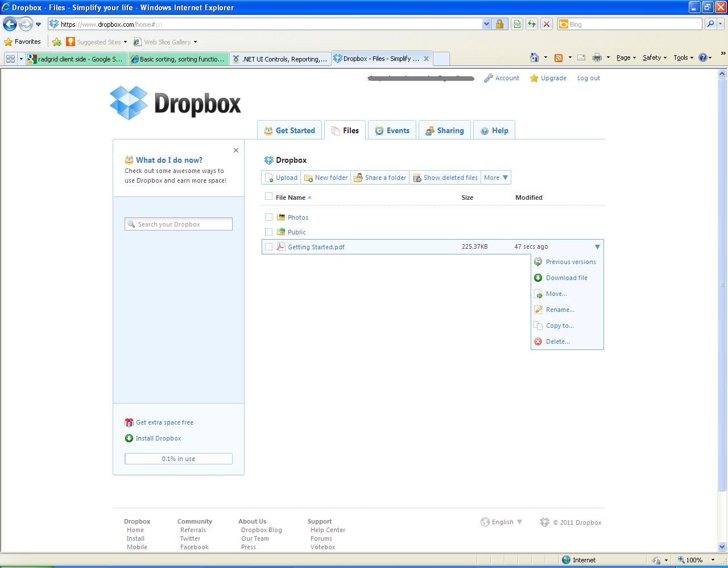Click the Bing search input box
The height and width of the screenshot is (568, 728).
(x=630, y=24)
